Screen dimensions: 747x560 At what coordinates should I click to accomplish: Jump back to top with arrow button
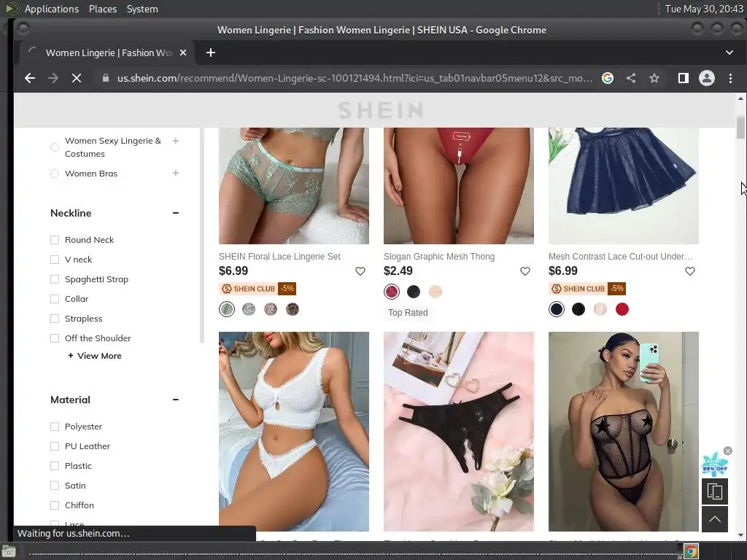tap(715, 519)
